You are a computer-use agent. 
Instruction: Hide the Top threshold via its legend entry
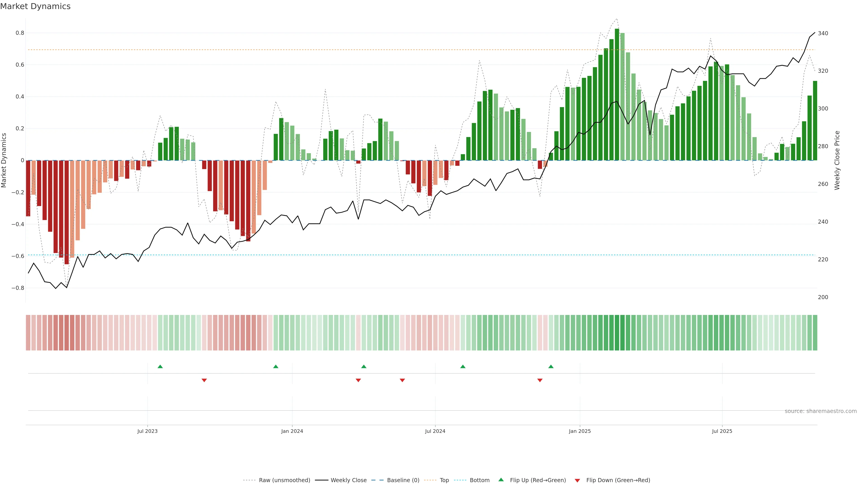[x=444, y=480]
